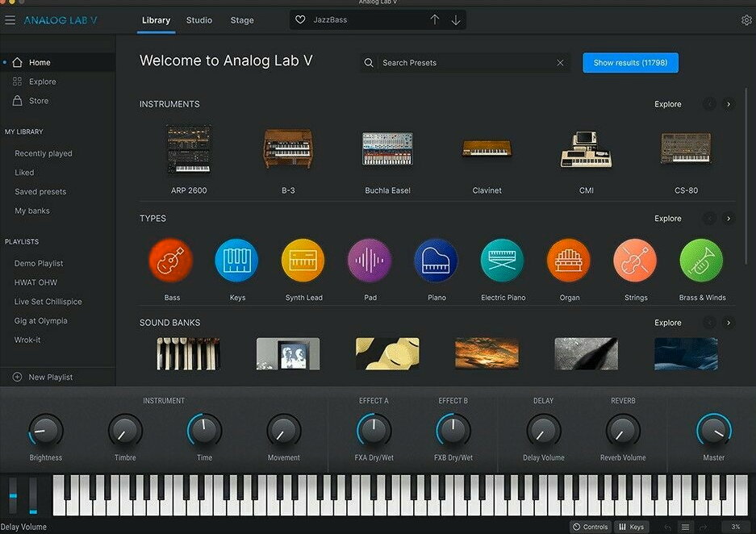Screen dimensions: 756x534
Task: Choose the Keys type icon
Action: click(x=236, y=261)
